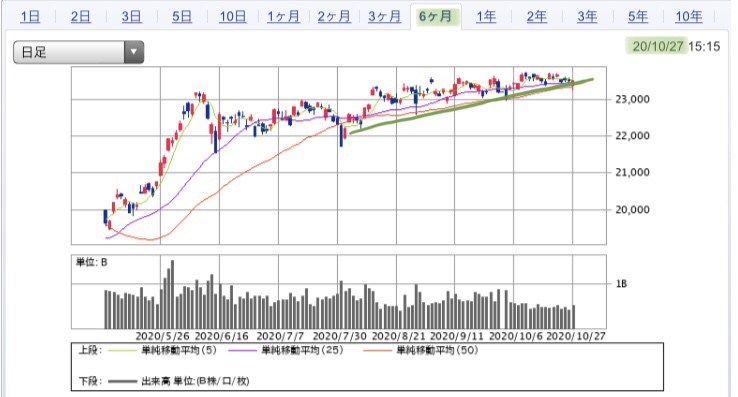This screenshot has width=738, height=397.
Task: Expand the 日足 dropdown arrow
Action: (x=134, y=52)
